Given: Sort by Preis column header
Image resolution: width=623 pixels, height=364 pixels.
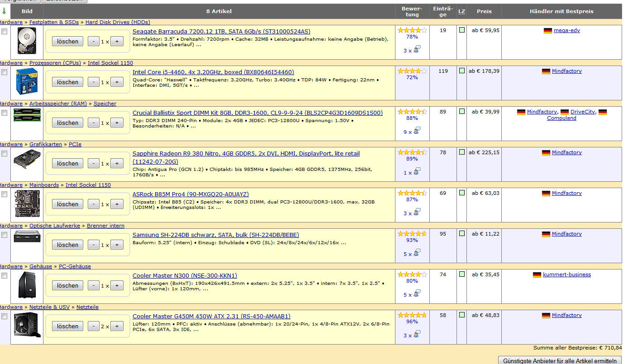Looking at the screenshot, I should pos(484,11).
